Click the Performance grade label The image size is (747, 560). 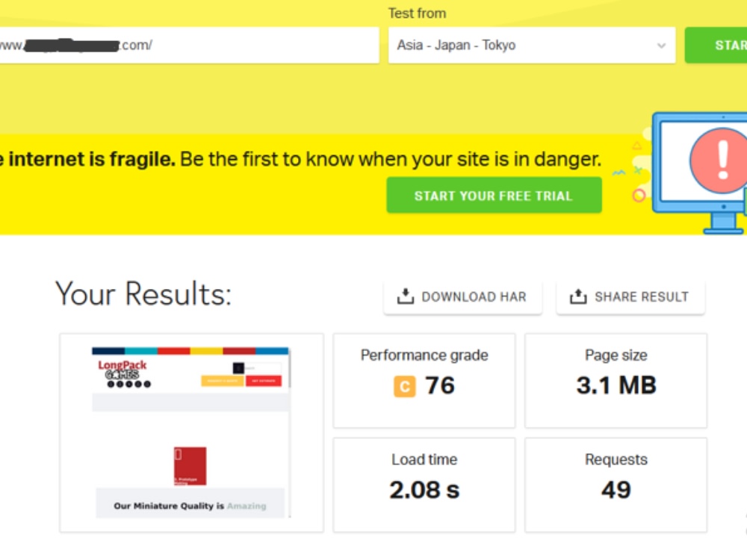[424, 355]
